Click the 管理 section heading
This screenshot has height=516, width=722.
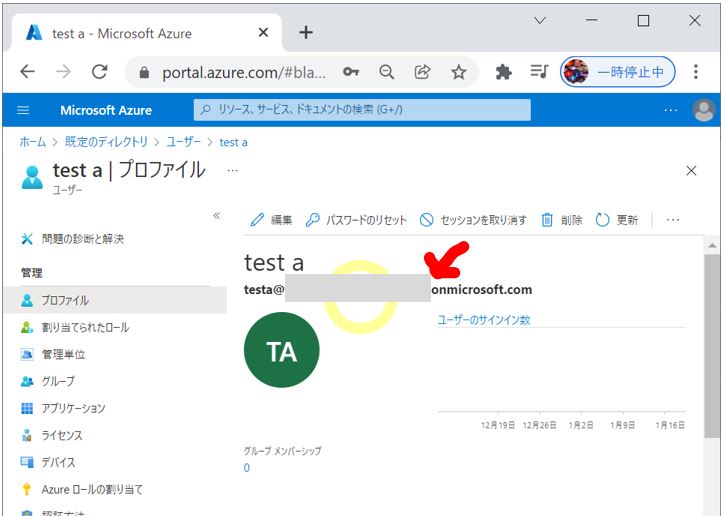pos(32,273)
